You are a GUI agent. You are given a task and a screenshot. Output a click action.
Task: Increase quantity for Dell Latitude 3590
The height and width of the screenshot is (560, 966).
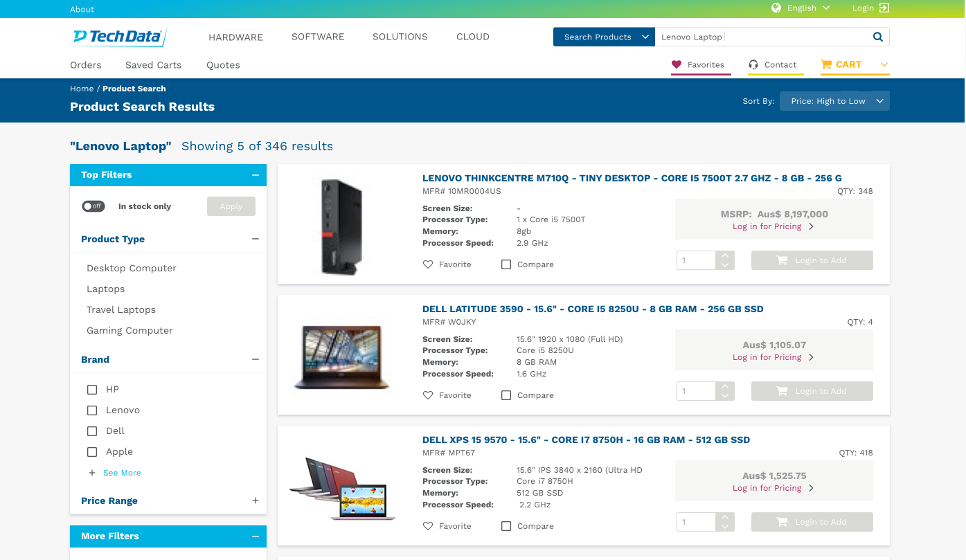pyautogui.click(x=725, y=386)
